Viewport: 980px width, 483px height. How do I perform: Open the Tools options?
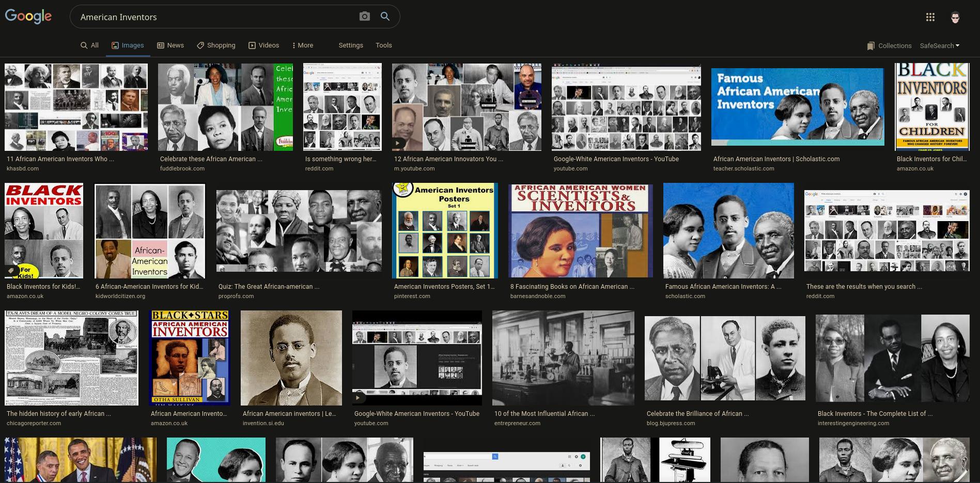tap(384, 45)
